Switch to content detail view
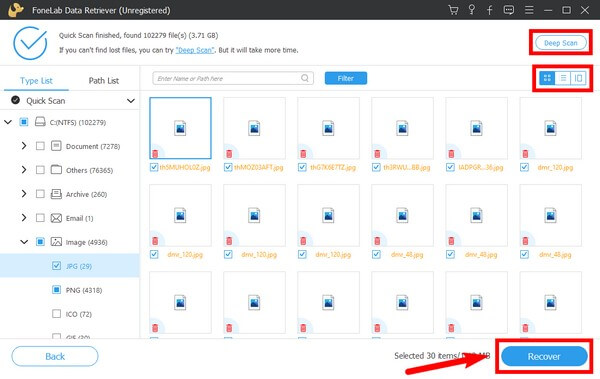600x379 pixels. click(578, 78)
